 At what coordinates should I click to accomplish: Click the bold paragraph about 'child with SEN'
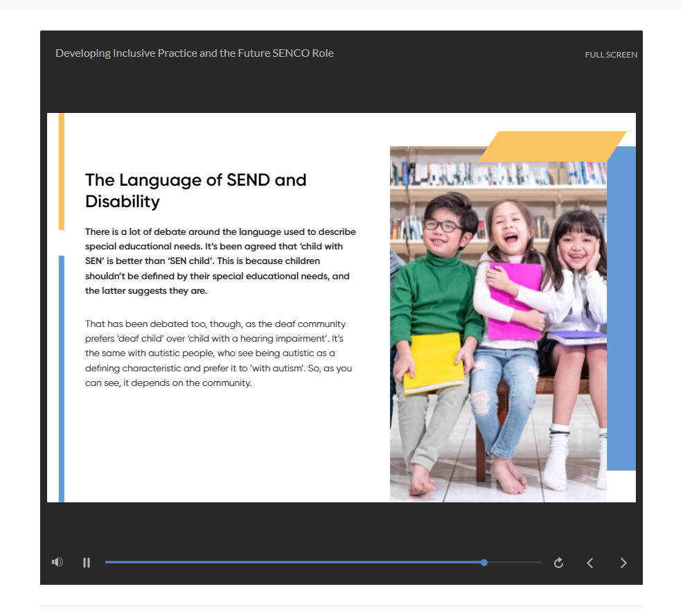(x=220, y=261)
